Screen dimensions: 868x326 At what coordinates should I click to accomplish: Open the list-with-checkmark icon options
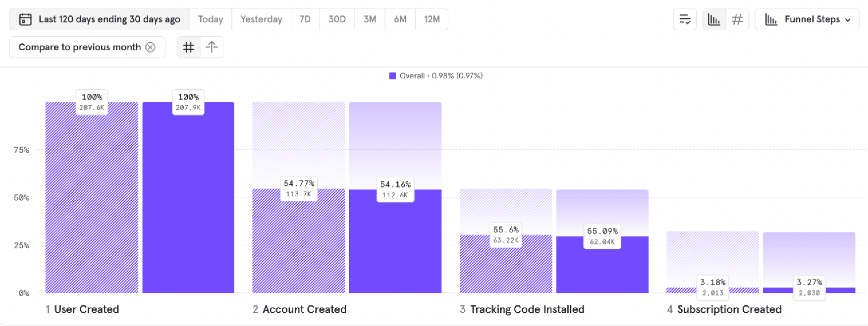685,19
